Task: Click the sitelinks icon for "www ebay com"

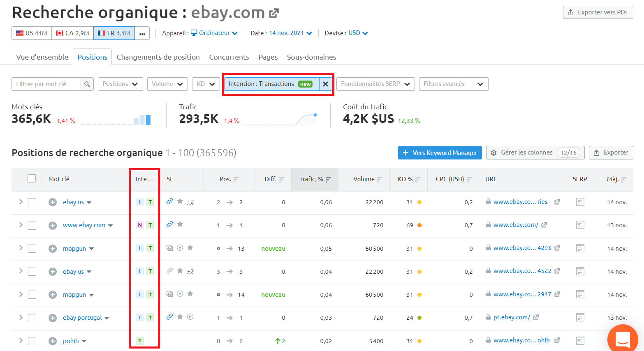Action: point(169,225)
